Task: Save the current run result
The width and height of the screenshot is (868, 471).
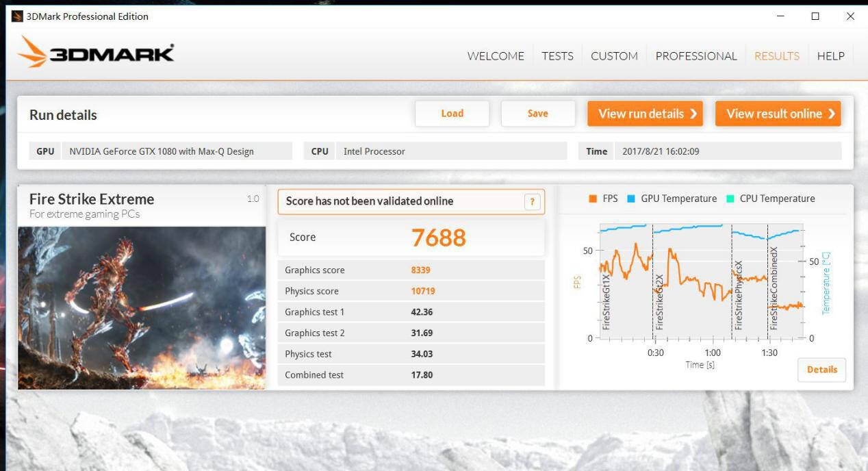Action: pyautogui.click(x=537, y=114)
